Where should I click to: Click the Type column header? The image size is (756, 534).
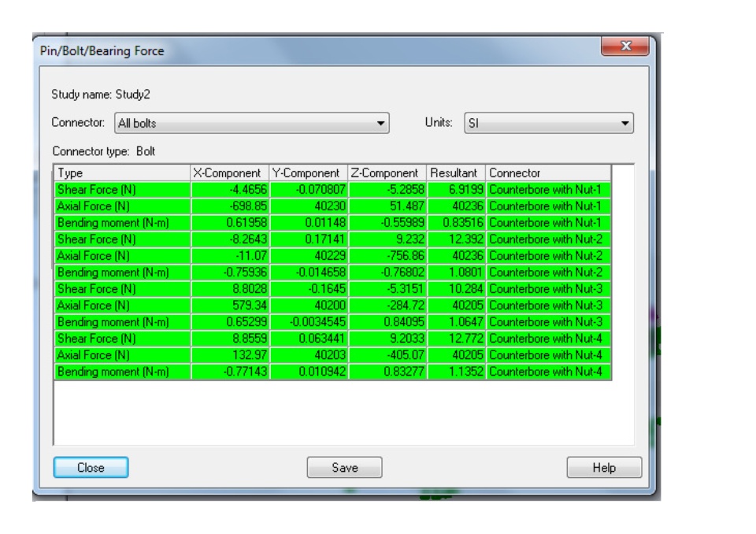coord(122,172)
